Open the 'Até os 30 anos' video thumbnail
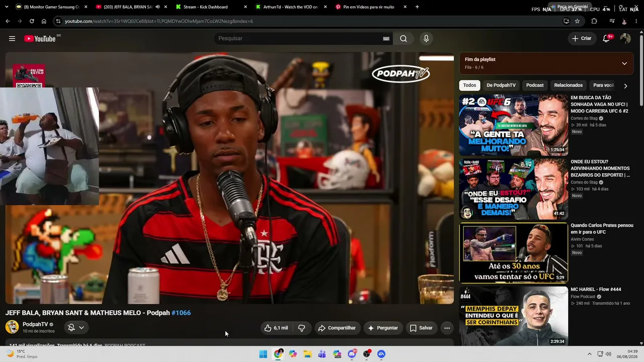The height and width of the screenshot is (362, 644). 513,252
